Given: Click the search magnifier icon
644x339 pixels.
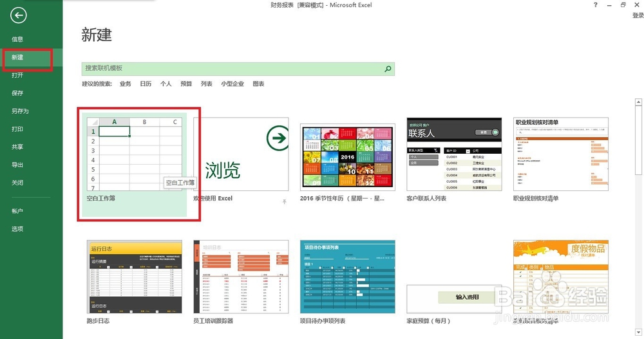Looking at the screenshot, I should tap(388, 69).
